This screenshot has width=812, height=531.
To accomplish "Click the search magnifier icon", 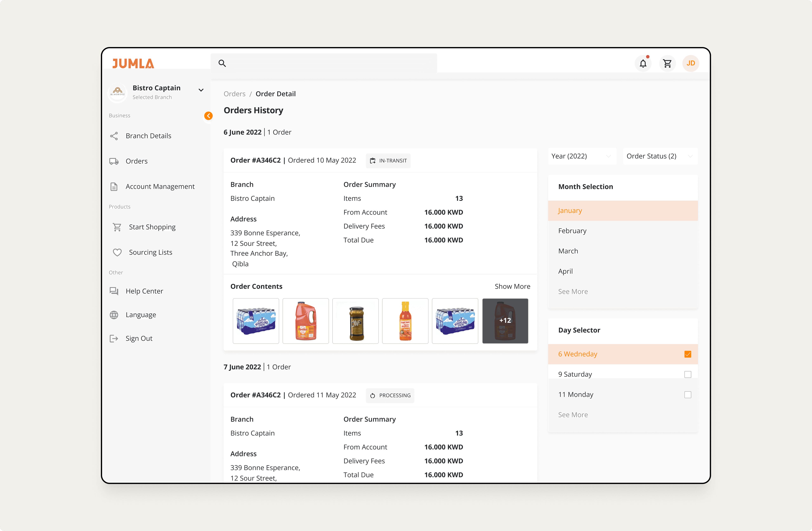I will click(222, 64).
